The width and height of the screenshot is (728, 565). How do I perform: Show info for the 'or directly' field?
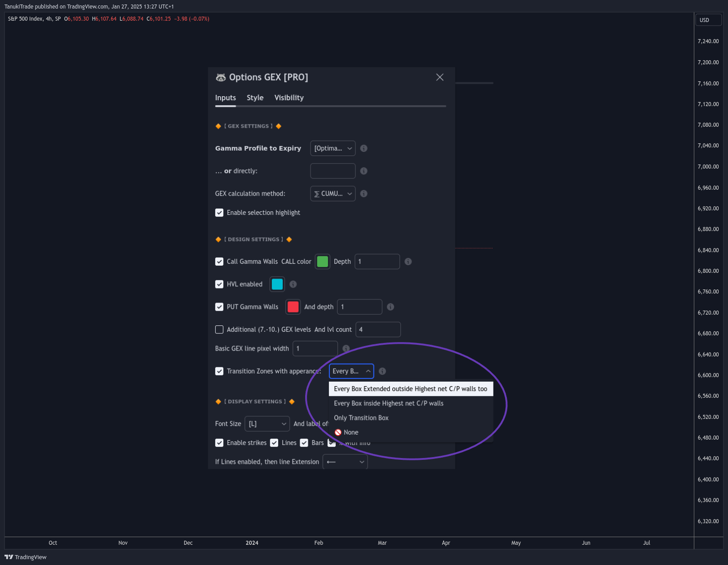point(364,171)
